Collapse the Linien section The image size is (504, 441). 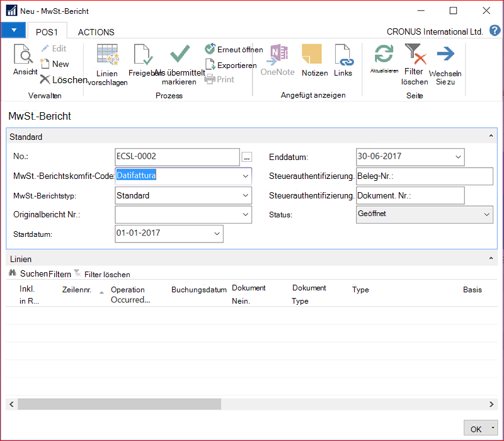491,258
